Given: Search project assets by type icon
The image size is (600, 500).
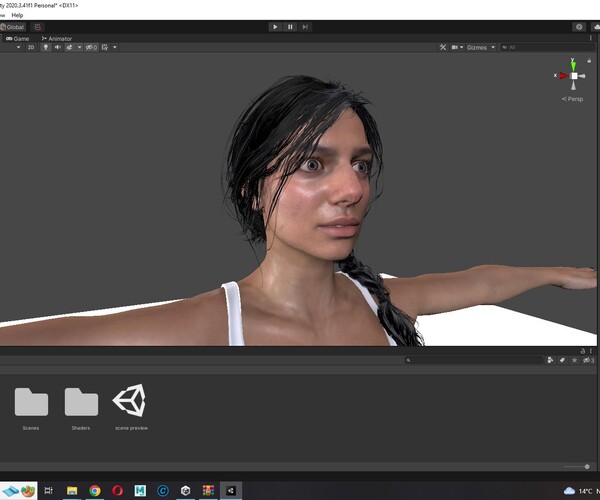Looking at the screenshot, I should (550, 360).
